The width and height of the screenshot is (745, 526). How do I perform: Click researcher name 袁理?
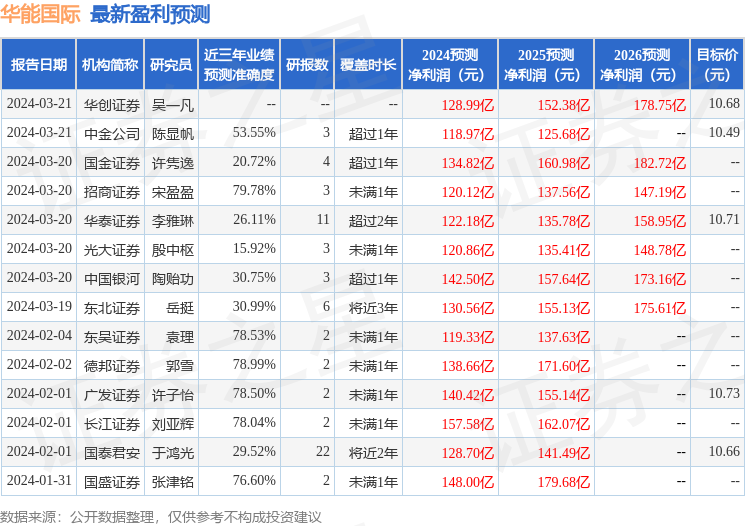point(180,337)
